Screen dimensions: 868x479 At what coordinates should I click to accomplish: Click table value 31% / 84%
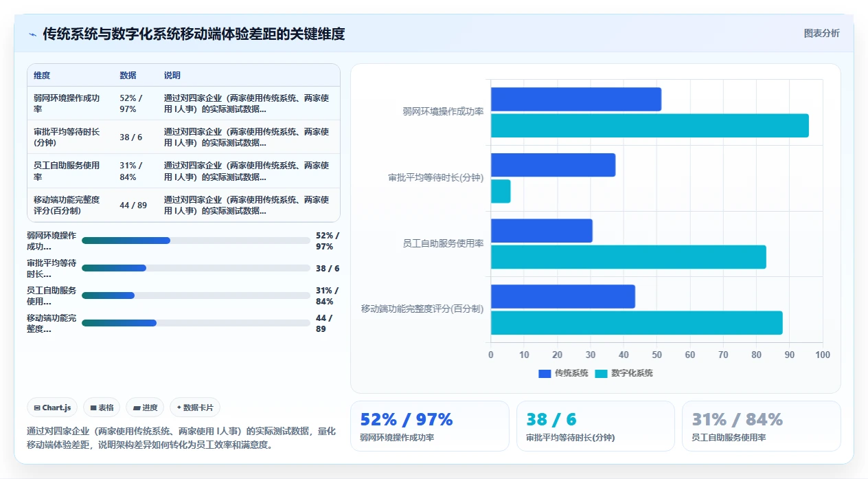131,171
